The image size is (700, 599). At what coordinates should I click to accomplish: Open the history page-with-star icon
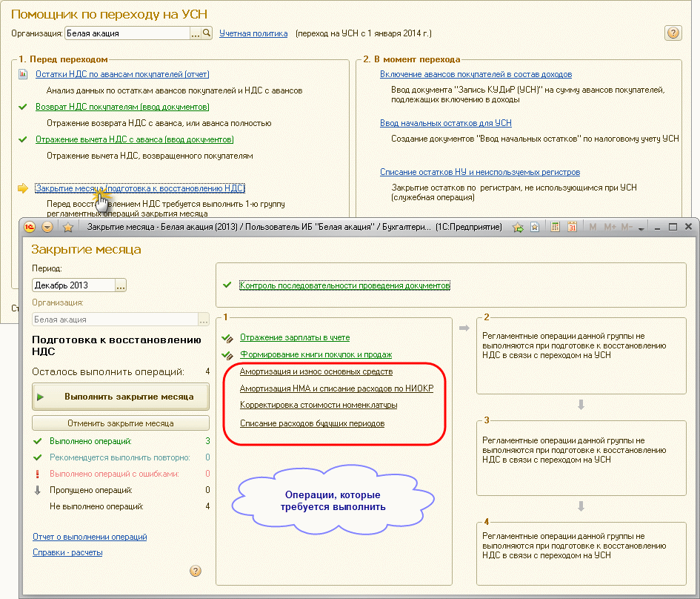pos(535,227)
